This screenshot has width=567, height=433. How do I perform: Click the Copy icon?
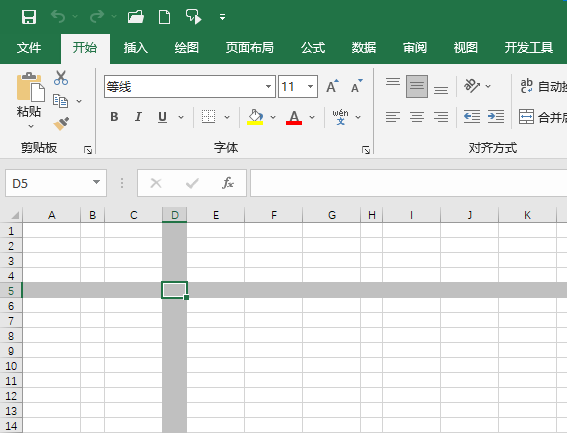[x=60, y=101]
